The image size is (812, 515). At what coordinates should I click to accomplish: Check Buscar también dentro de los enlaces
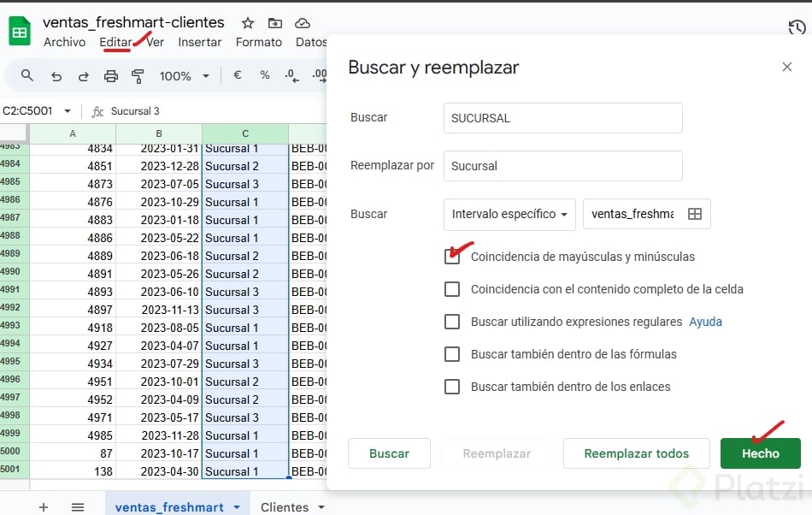click(452, 387)
